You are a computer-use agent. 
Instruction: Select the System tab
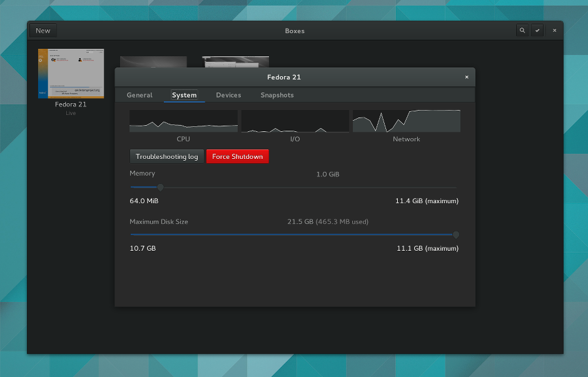click(x=184, y=95)
